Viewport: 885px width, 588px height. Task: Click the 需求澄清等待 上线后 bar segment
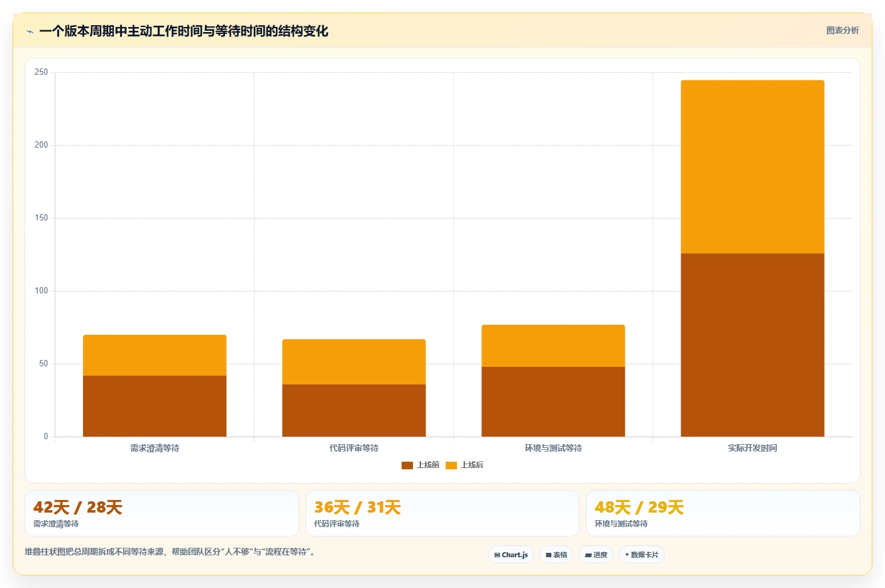tap(155, 355)
